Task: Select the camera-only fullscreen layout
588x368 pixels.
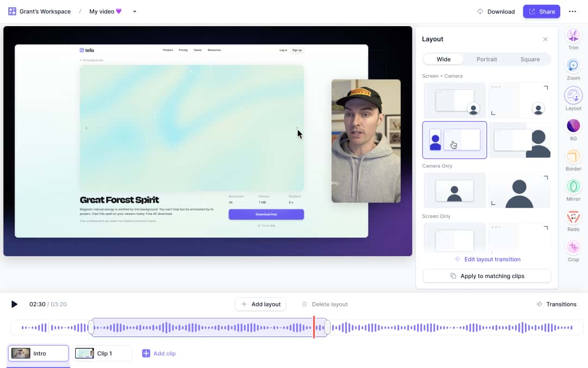Action: 519,190
